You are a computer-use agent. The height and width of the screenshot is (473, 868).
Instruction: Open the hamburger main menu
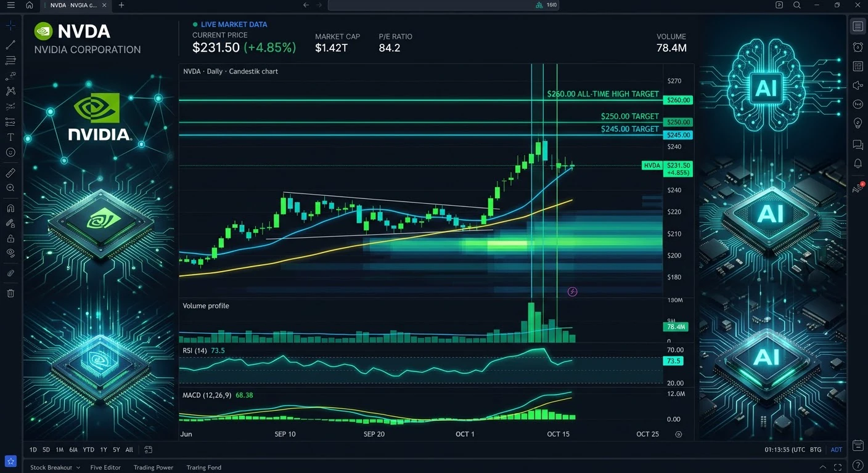click(10, 5)
